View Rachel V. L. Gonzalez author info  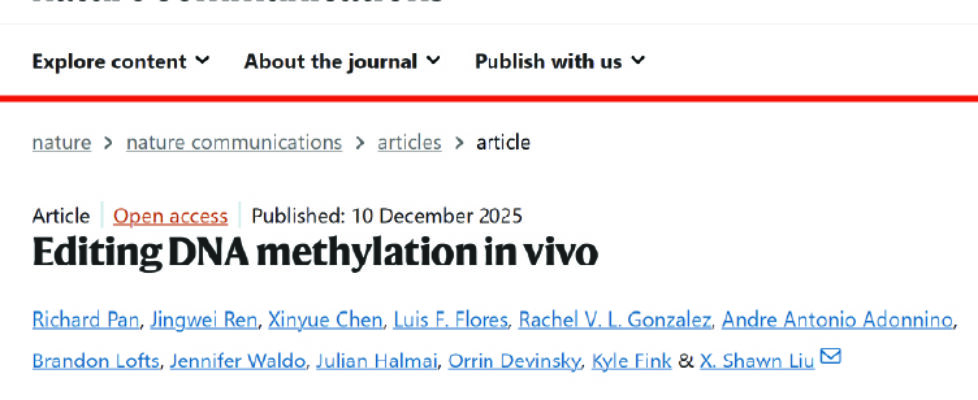[616, 320]
